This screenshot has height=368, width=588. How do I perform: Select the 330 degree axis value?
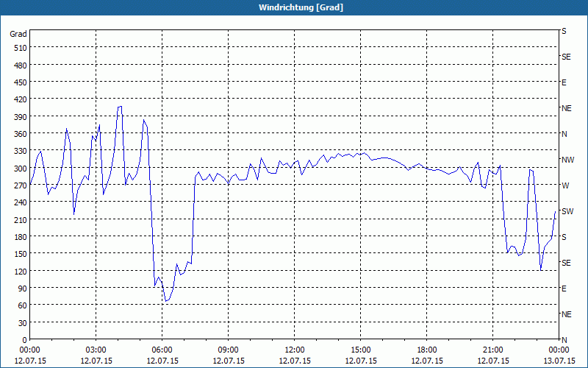[x=21, y=151]
